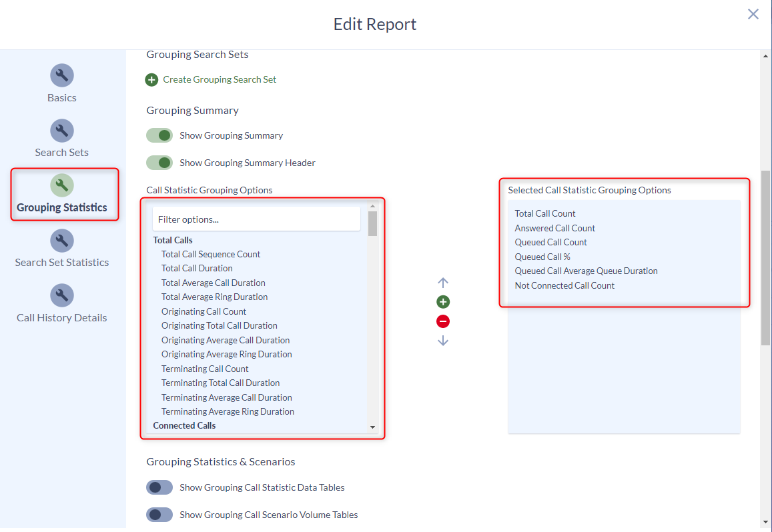This screenshot has width=772, height=532.
Task: Enable Show Grouping Call Scenario Volume Tables
Action: click(159, 514)
